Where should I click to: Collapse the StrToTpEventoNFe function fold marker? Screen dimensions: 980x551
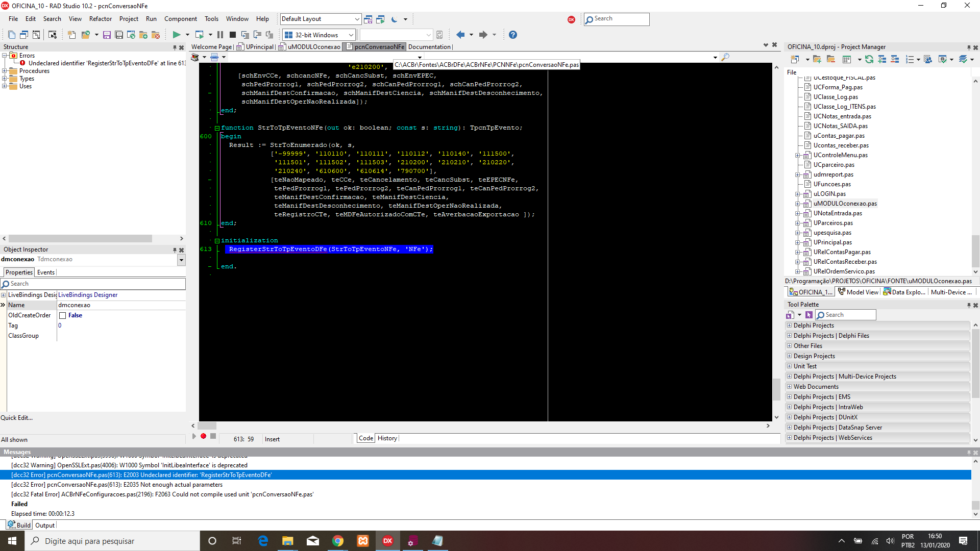pos(217,128)
